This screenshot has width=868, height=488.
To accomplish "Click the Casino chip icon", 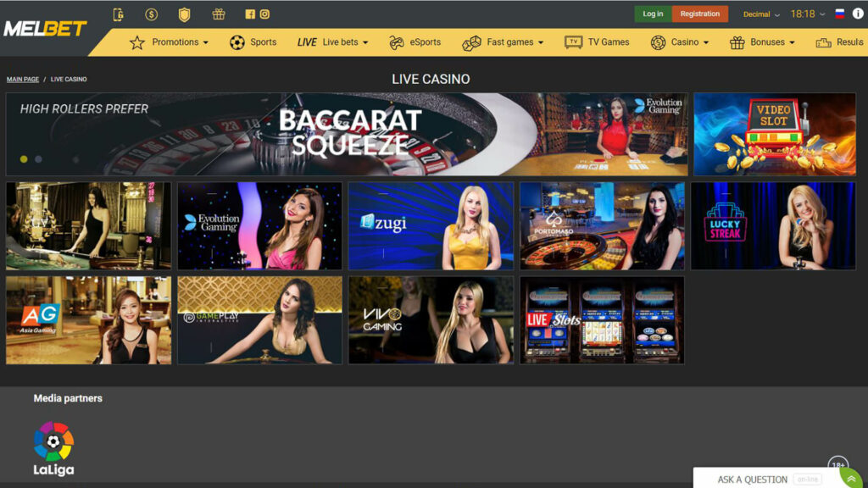I will coord(658,42).
